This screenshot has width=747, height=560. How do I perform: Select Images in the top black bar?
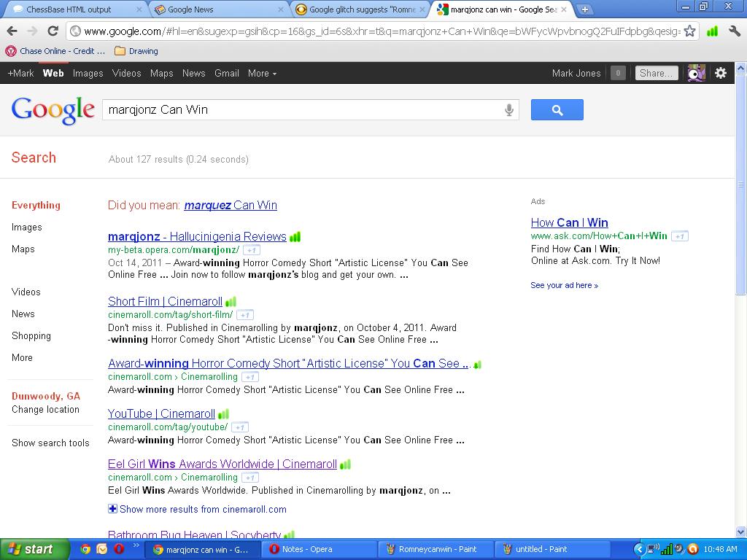pos(88,74)
